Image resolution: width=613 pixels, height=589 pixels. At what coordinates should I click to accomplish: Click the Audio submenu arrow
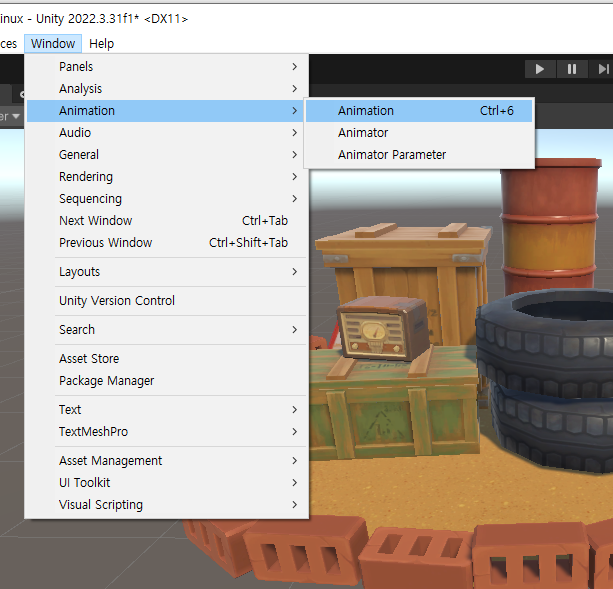point(295,132)
